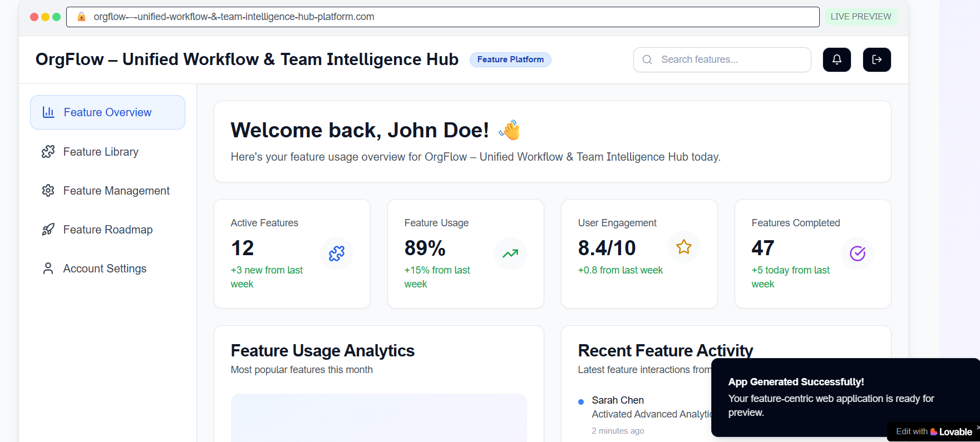The height and width of the screenshot is (442, 980).
Task: Click the padlock icon in the address bar
Action: tap(81, 17)
